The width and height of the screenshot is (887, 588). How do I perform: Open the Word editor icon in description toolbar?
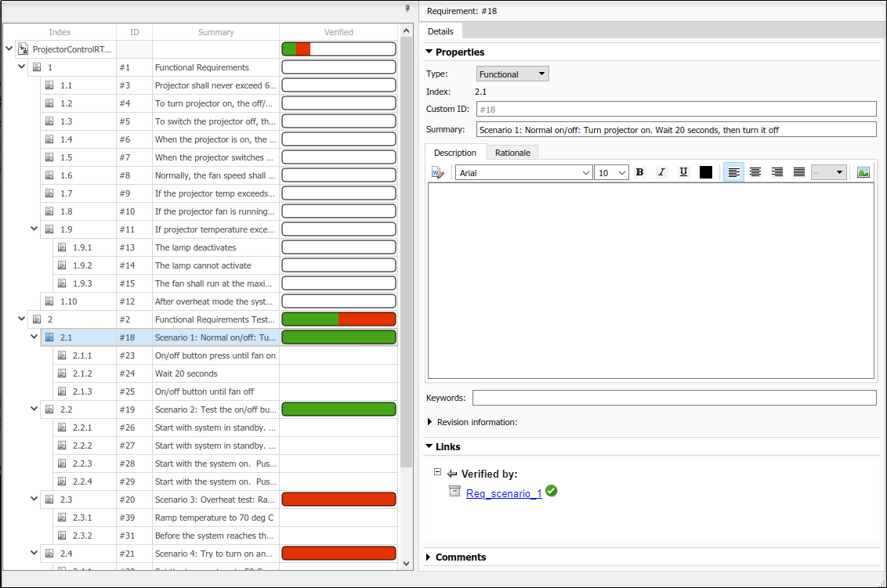point(438,172)
